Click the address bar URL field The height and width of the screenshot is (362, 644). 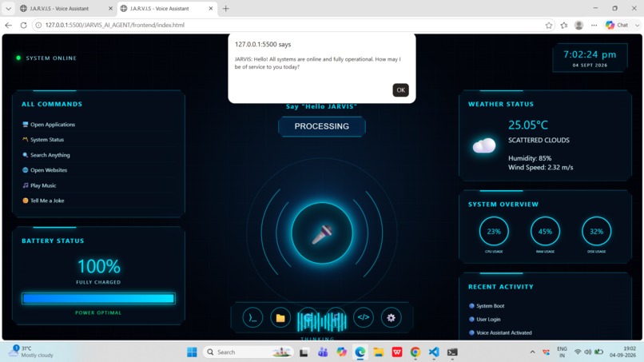coord(288,25)
